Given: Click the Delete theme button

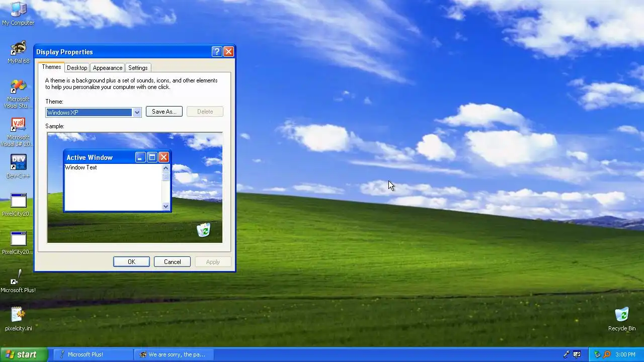Looking at the screenshot, I should [x=205, y=112].
